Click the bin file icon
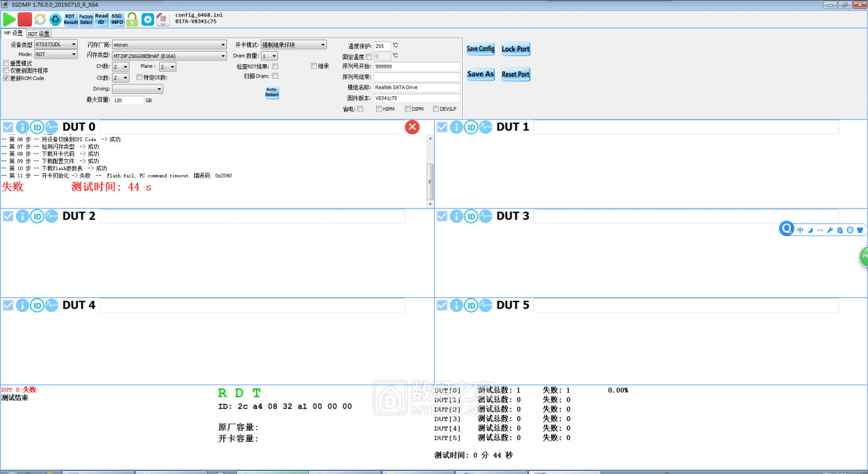This screenshot has width=868, height=474. tap(162, 20)
